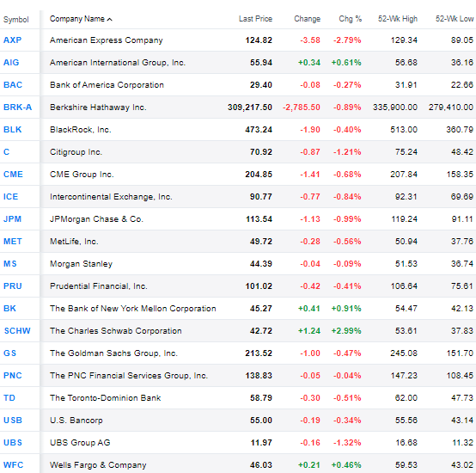Select JPMorgan Chase & Co. name
This screenshot has height=473, width=476.
96,219
